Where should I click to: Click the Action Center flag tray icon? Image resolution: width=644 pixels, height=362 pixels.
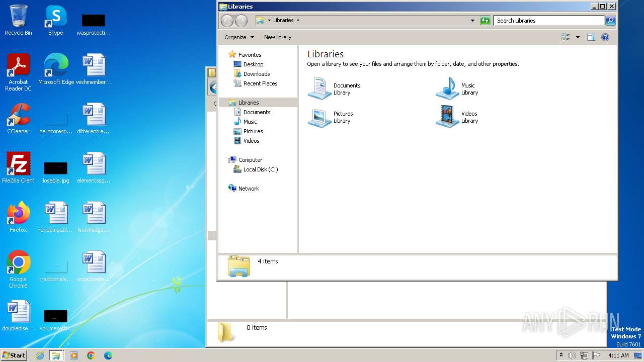[596, 355]
